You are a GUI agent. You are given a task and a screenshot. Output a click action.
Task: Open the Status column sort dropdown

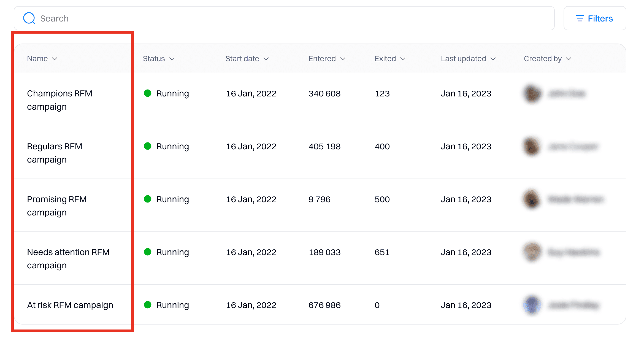(172, 59)
